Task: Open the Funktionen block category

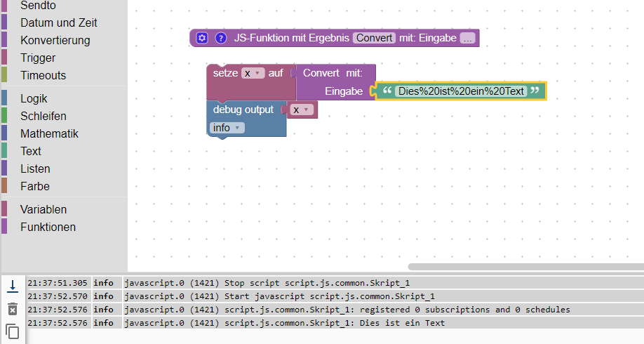Action: point(48,227)
